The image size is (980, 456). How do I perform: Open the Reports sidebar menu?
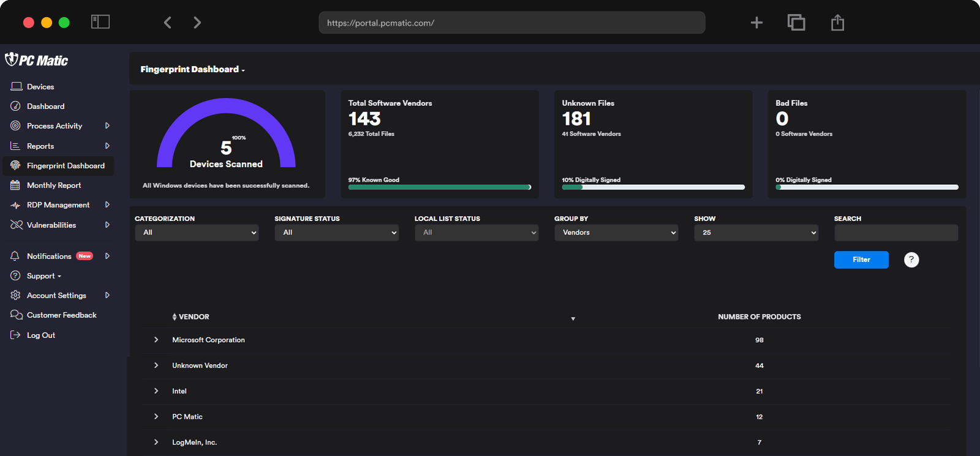[40, 146]
